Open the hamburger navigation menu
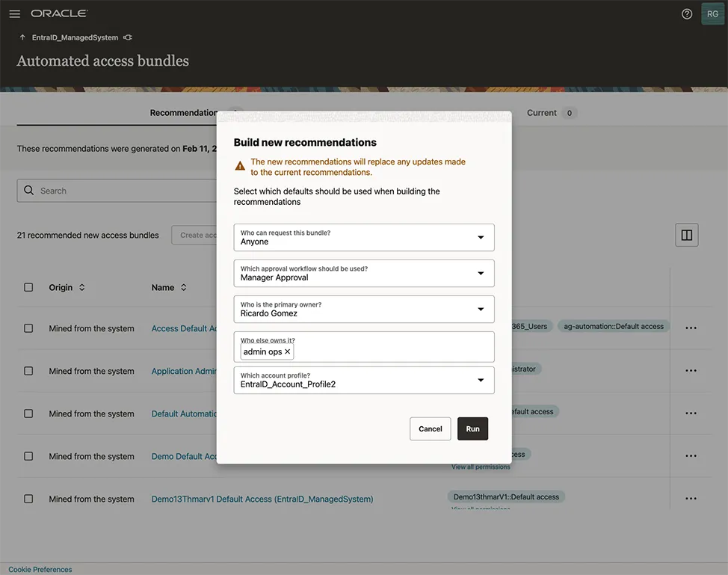Viewport: 728px width, 575px height. 14,13
